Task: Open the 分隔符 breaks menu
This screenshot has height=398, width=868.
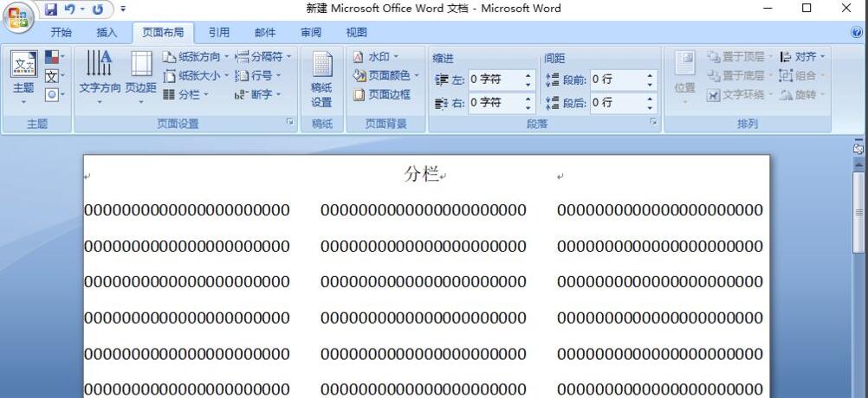Action: [x=263, y=56]
